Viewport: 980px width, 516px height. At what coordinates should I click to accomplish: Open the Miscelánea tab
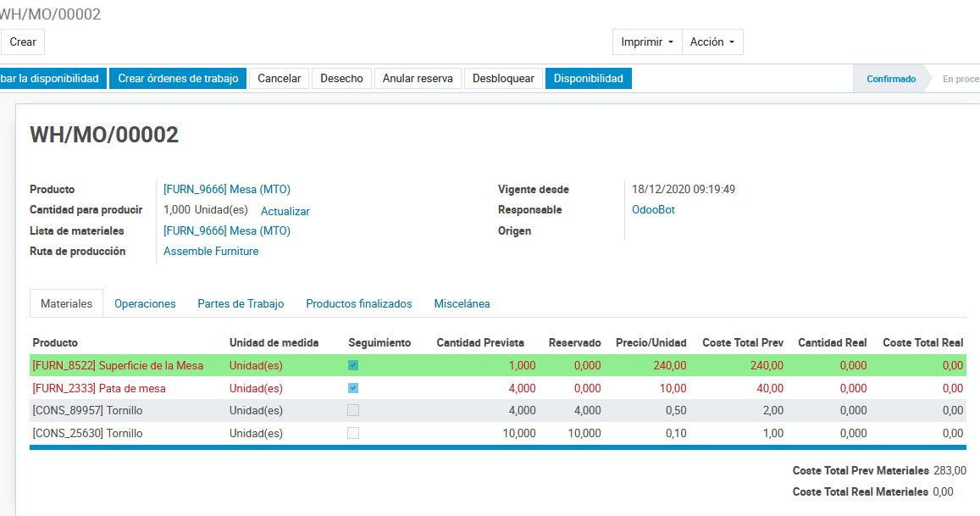[462, 303]
